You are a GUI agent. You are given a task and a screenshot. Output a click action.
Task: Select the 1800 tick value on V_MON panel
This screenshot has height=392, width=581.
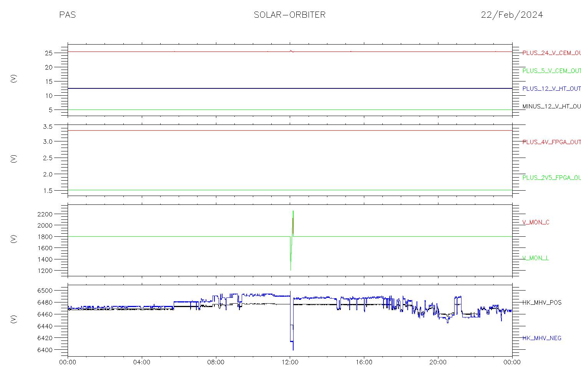coord(45,237)
